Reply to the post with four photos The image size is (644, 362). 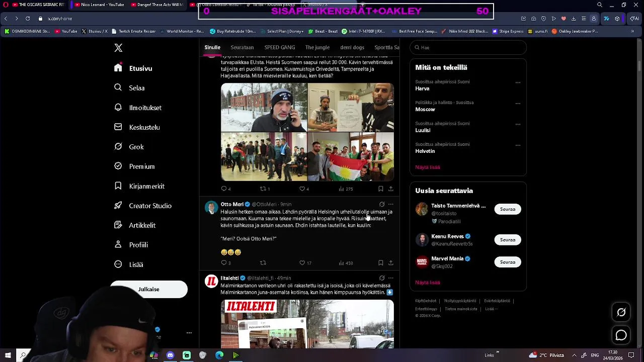226,189
